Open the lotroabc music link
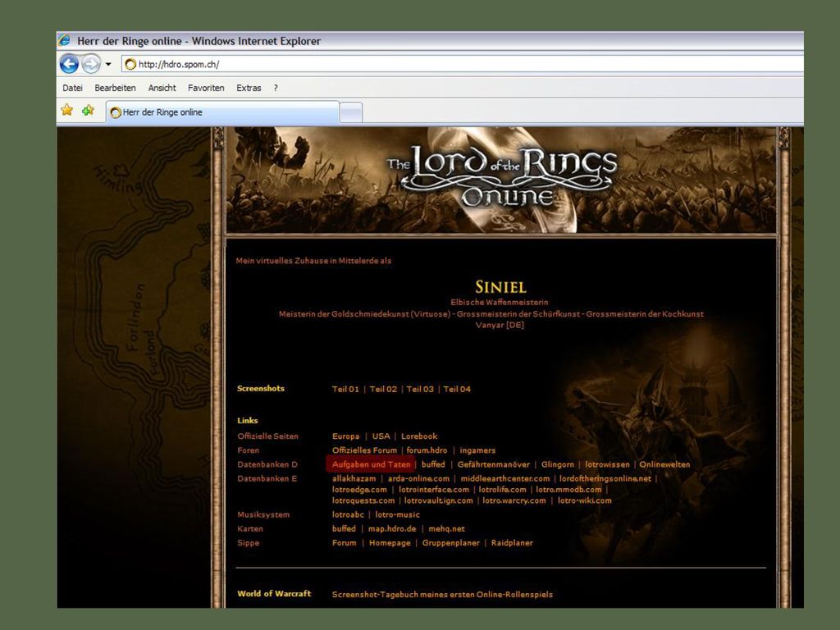The height and width of the screenshot is (630, 840). [348, 515]
